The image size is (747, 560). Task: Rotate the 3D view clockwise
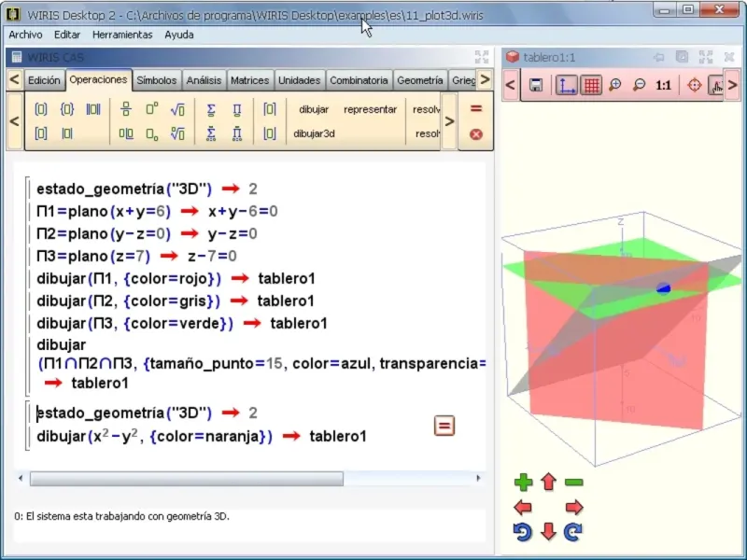click(x=573, y=531)
